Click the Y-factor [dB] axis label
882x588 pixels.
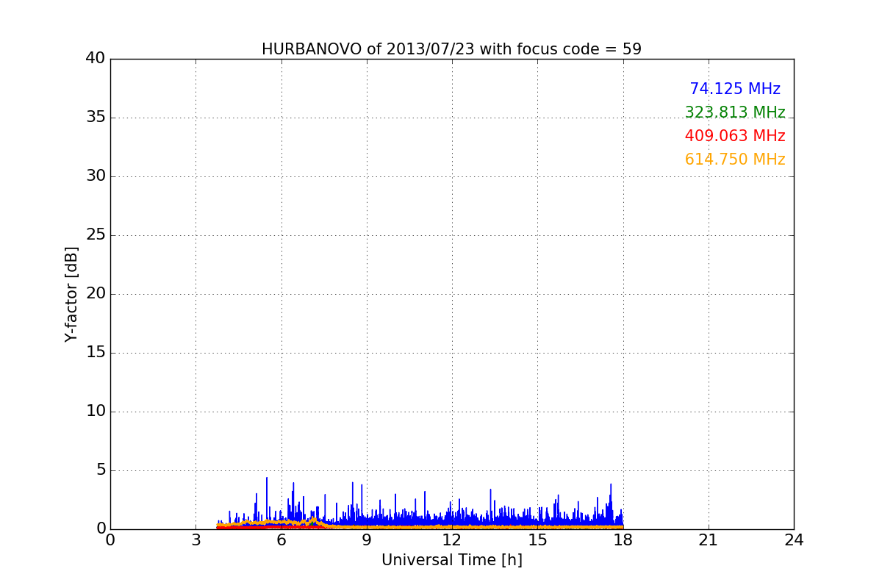tap(71, 294)
